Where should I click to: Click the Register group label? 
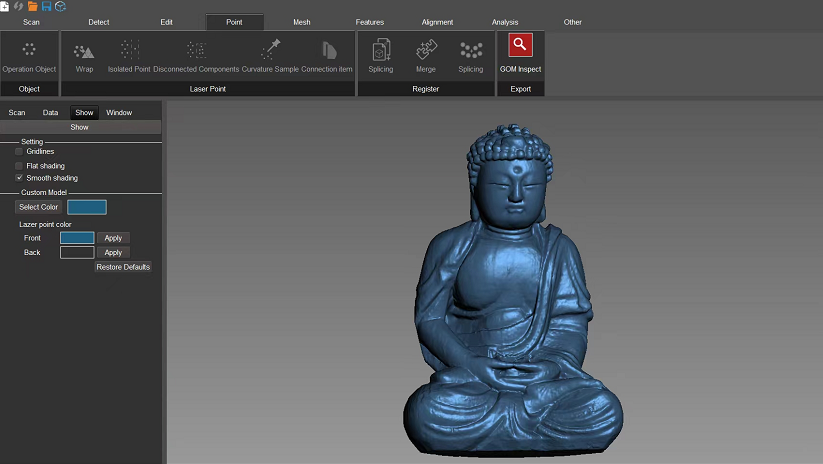point(426,89)
